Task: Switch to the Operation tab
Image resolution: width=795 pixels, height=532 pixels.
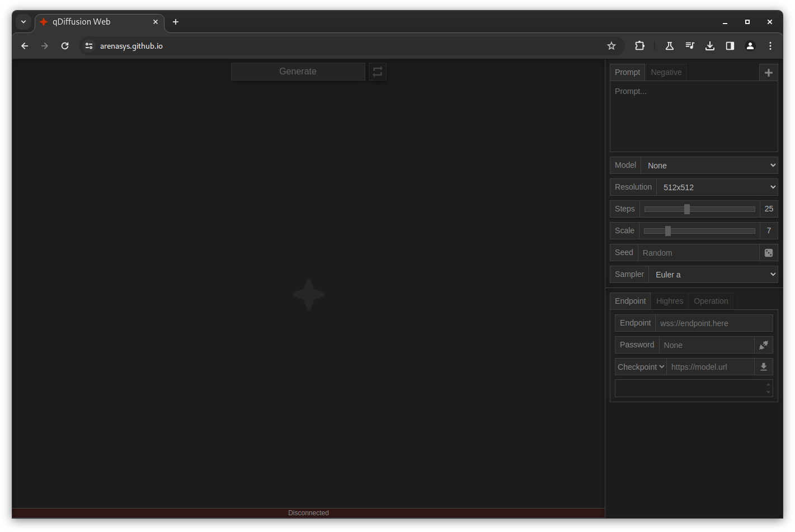Action: [x=711, y=301]
